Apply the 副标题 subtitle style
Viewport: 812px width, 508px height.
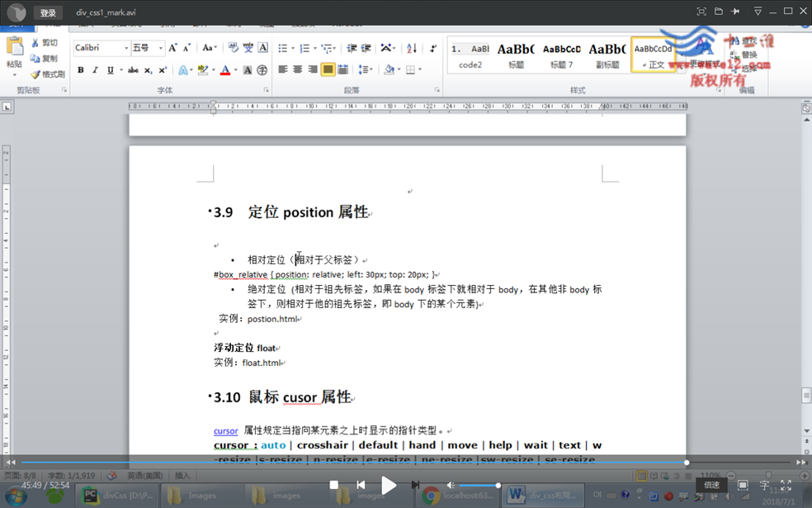click(607, 55)
